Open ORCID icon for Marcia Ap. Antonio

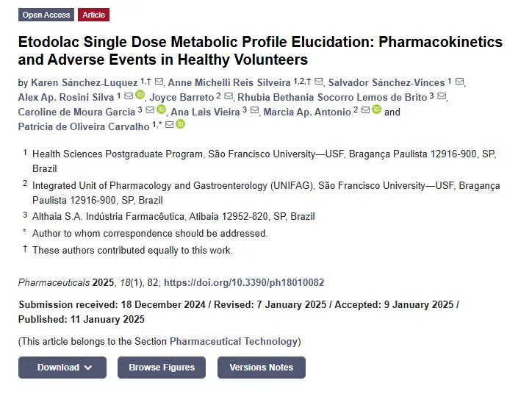tap(376, 110)
